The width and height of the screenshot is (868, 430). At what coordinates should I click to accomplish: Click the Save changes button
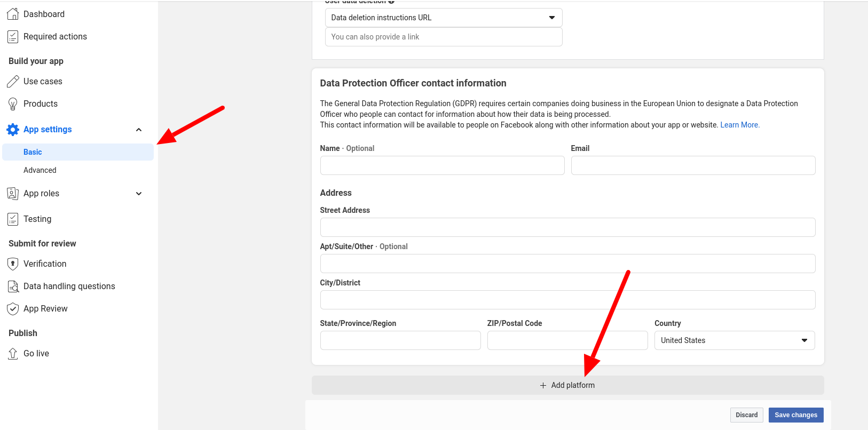tap(796, 415)
